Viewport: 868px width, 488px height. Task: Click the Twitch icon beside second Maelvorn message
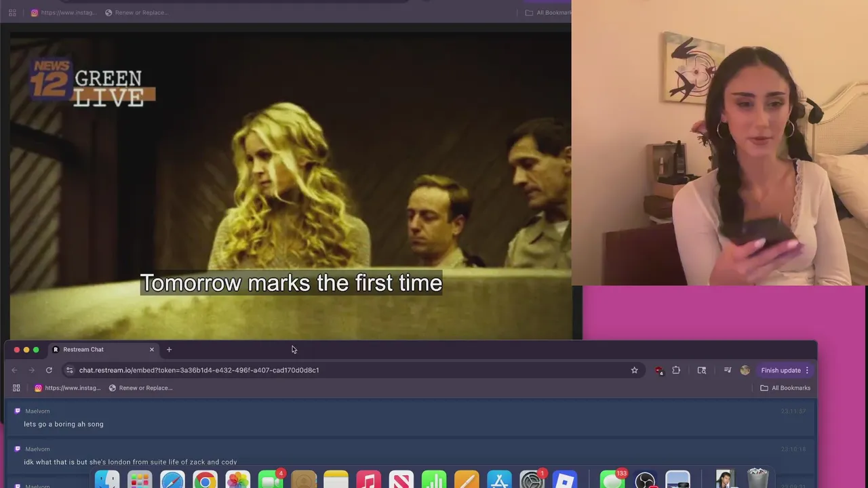point(18,449)
